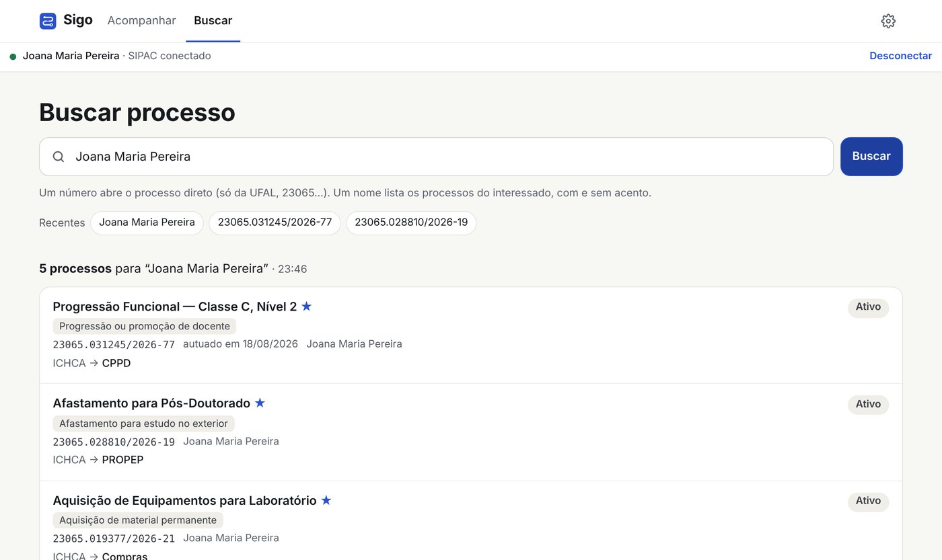Click the Desconectar link

tap(901, 56)
